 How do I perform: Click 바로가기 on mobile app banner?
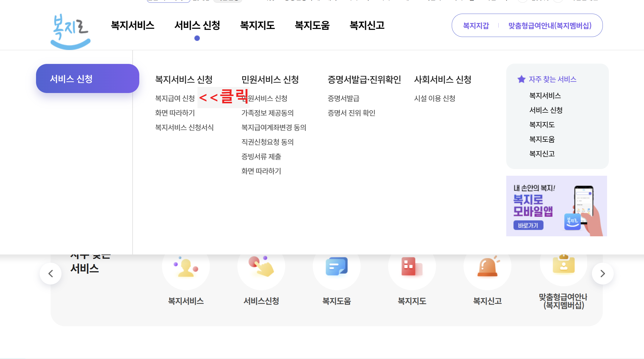(528, 225)
